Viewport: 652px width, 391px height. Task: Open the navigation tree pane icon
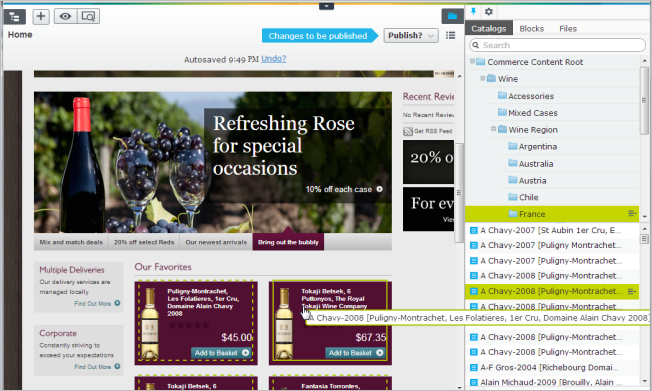coord(15,17)
